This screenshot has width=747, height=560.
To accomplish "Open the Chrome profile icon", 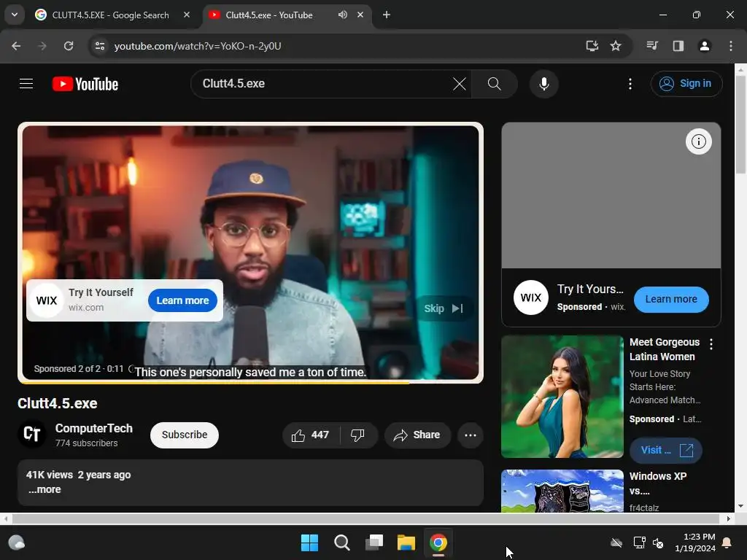I will point(704,46).
